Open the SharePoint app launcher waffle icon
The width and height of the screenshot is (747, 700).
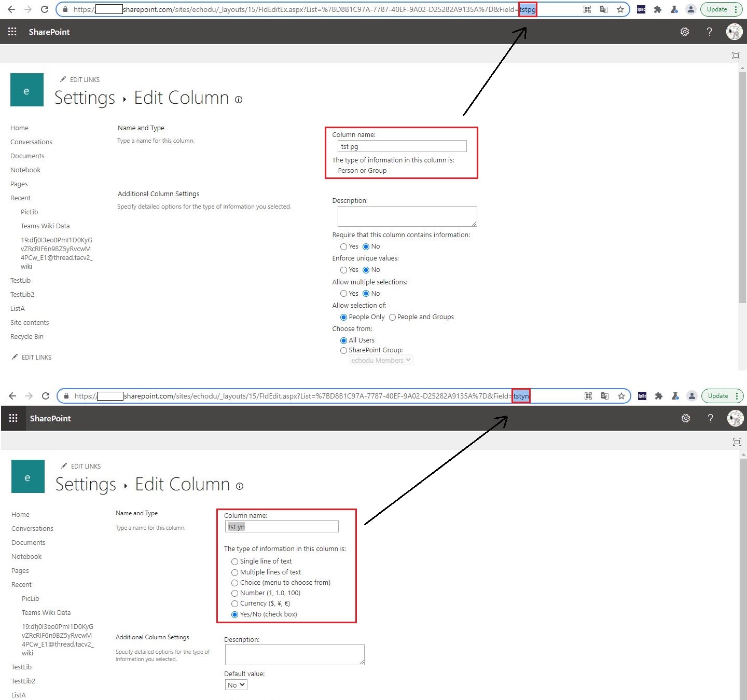click(x=12, y=32)
